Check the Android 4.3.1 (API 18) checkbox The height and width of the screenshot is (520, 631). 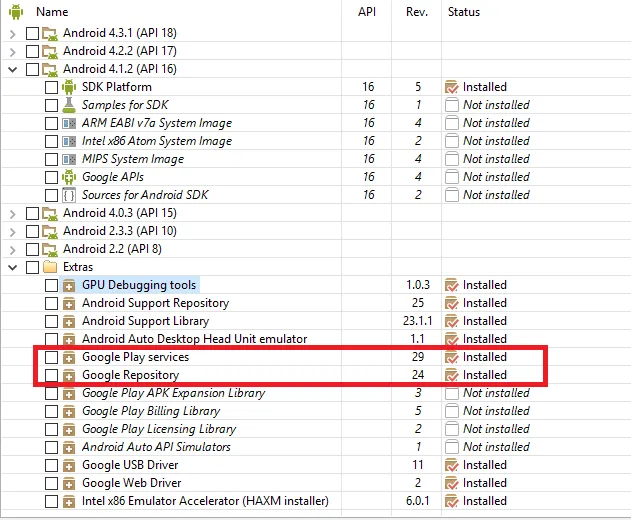click(x=32, y=33)
